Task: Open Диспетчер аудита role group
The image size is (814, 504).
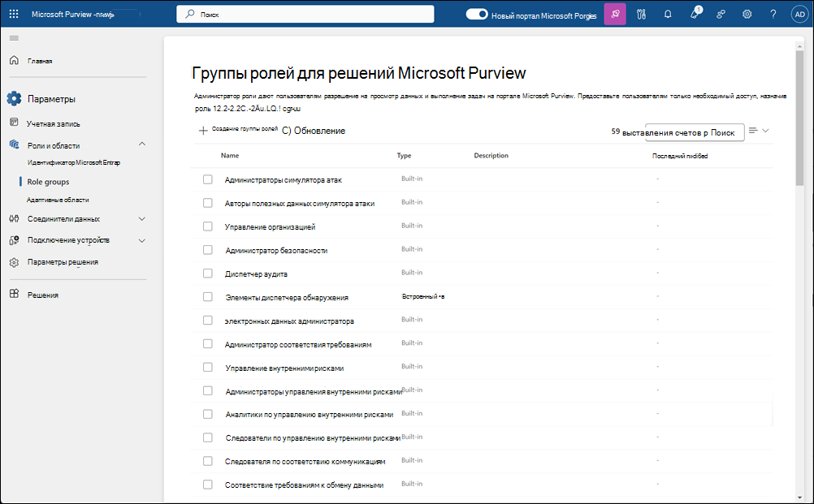Action: (x=256, y=274)
